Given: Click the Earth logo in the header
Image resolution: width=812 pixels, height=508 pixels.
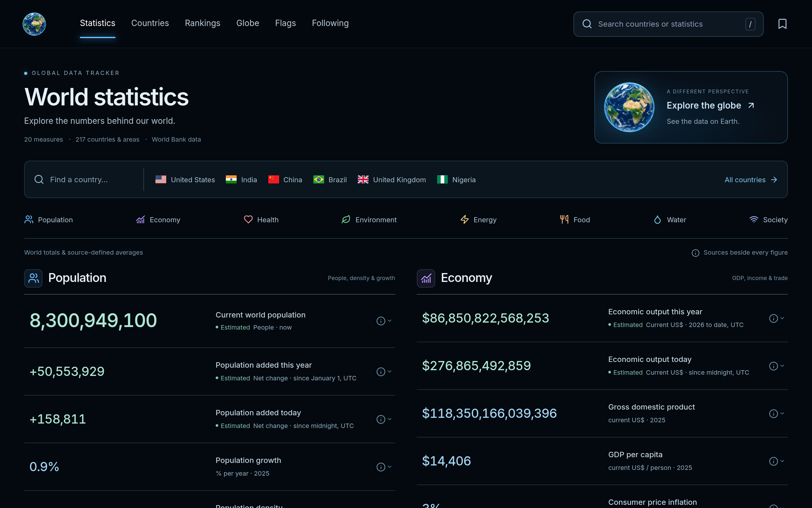Looking at the screenshot, I should click(34, 24).
